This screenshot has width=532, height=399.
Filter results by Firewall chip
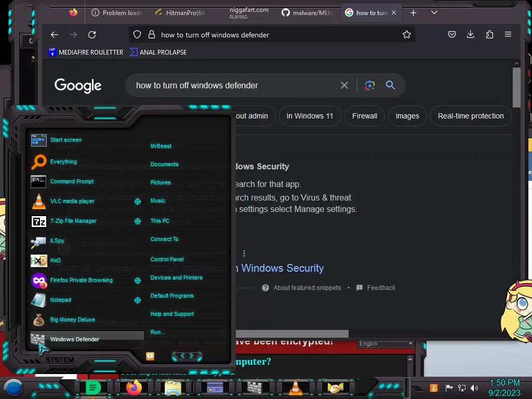pyautogui.click(x=365, y=116)
